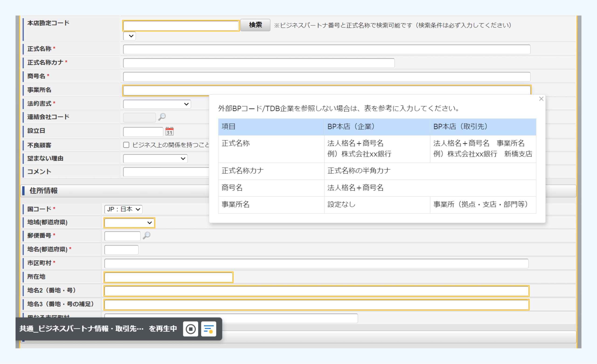Click the 連結会社コード magnifier search icon
The width and height of the screenshot is (597, 364).
pos(162,117)
